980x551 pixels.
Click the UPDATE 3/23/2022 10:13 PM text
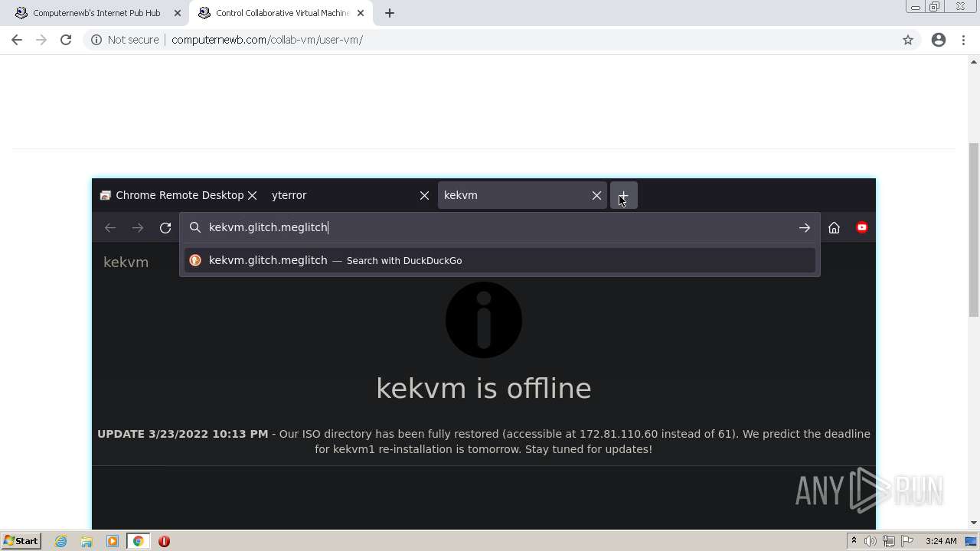click(x=182, y=434)
